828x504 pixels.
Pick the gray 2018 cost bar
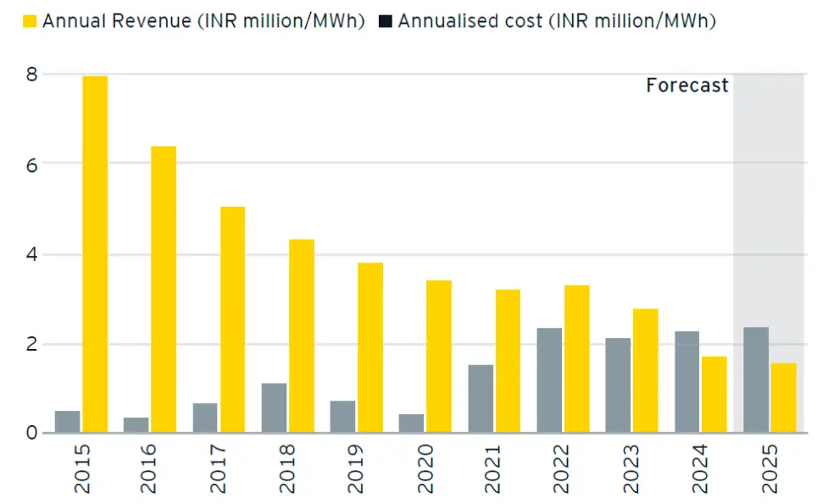pos(274,408)
